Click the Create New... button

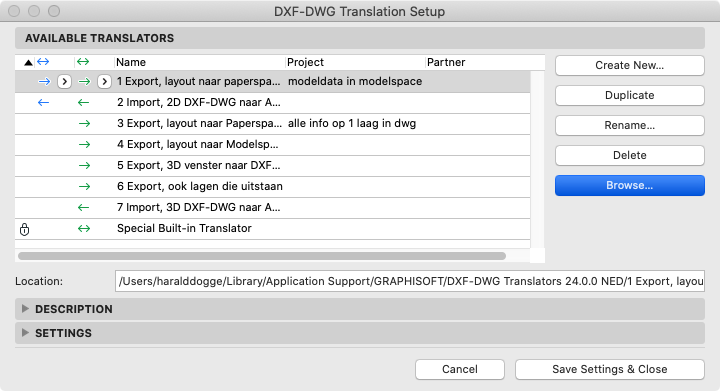click(630, 65)
